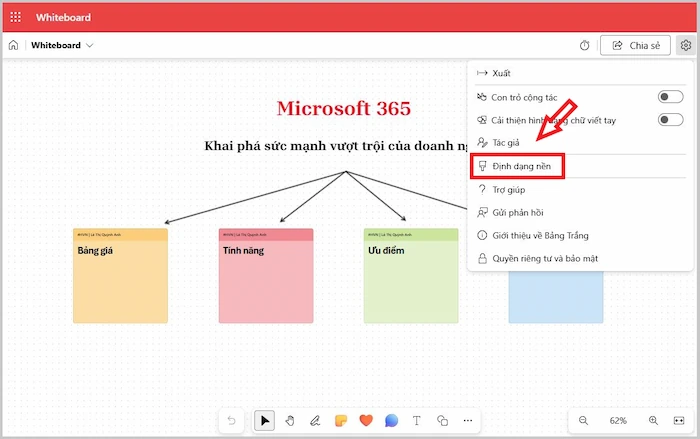This screenshot has width=700, height=439.
Task: Click the Trợ giúp question mark icon
Action: click(482, 189)
